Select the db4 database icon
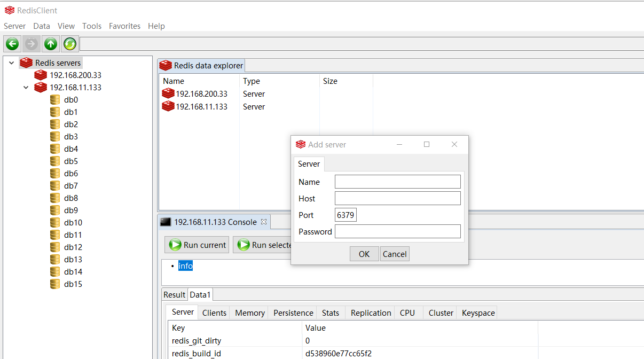This screenshot has height=359, width=644. tap(55, 149)
